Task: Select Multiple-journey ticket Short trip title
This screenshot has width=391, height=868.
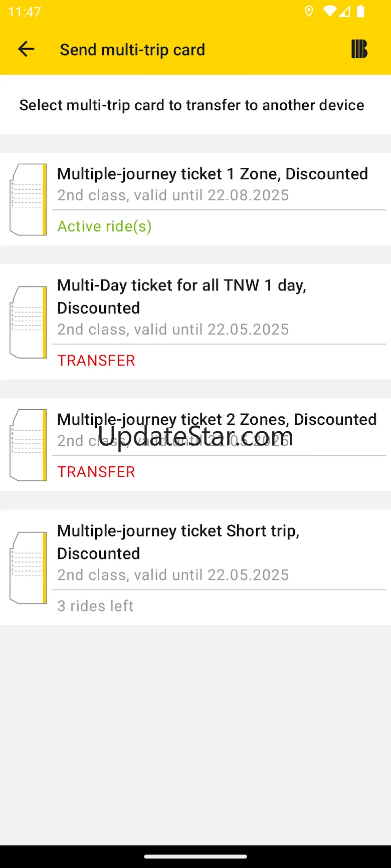Action: point(178,541)
